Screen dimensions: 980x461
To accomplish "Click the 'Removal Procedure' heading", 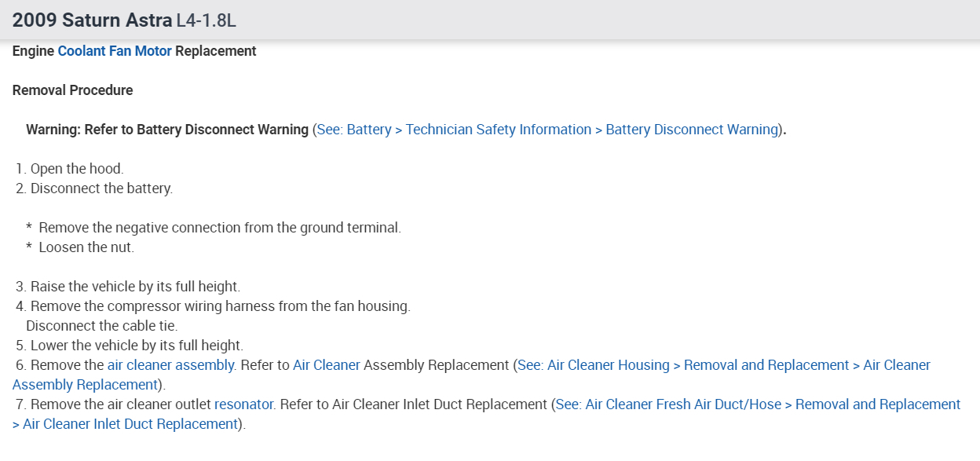I will pos(72,90).
